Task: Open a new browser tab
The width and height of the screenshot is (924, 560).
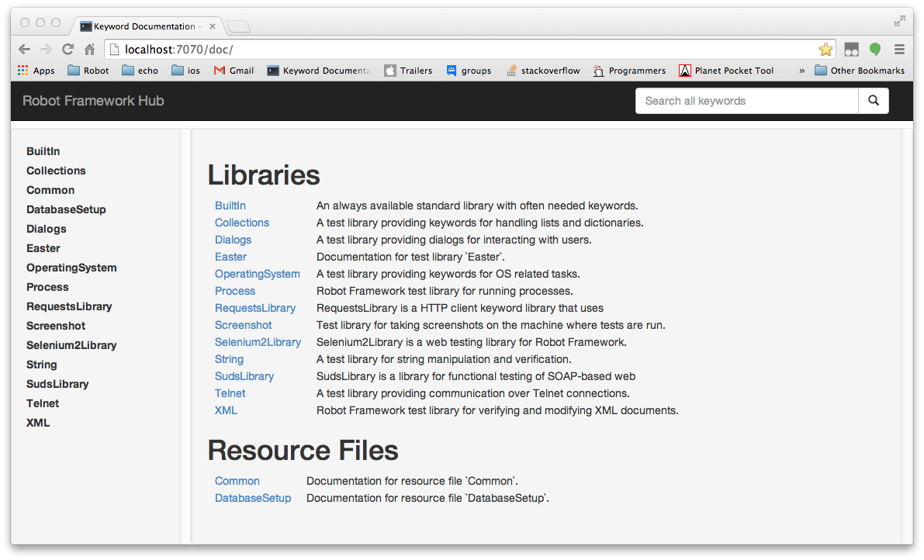Action: (x=238, y=26)
